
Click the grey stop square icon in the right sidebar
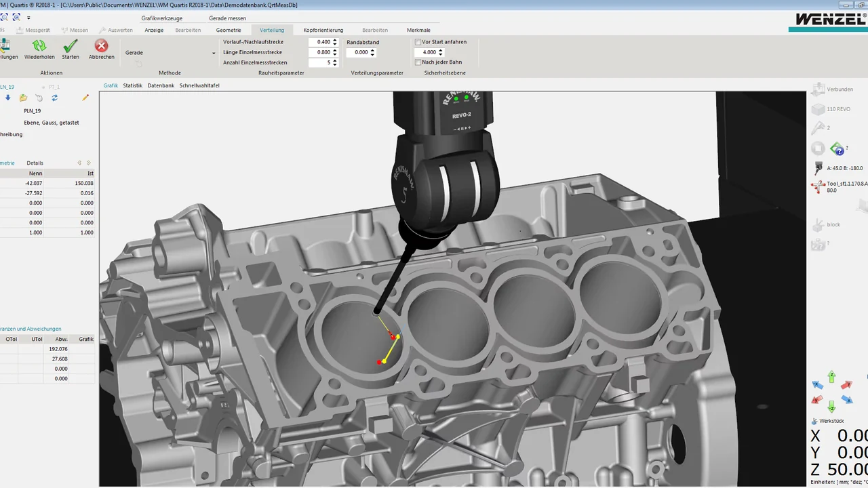tap(818, 148)
